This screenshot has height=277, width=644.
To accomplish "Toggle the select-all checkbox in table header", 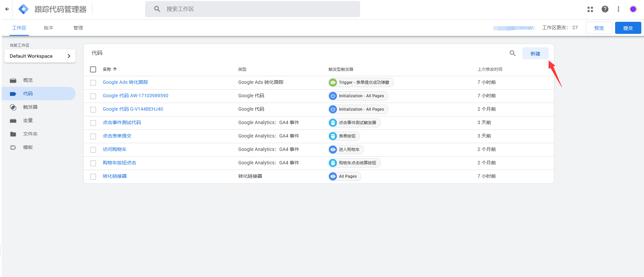I will pyautogui.click(x=93, y=69).
